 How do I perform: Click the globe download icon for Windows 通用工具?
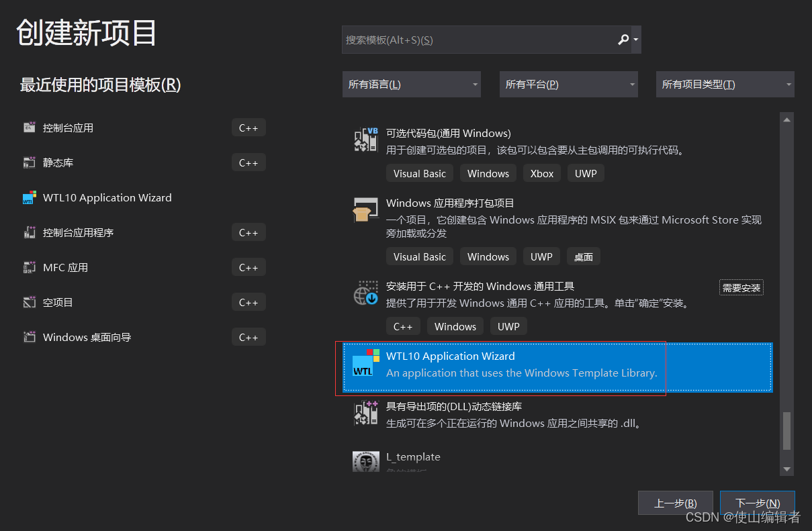coord(366,293)
